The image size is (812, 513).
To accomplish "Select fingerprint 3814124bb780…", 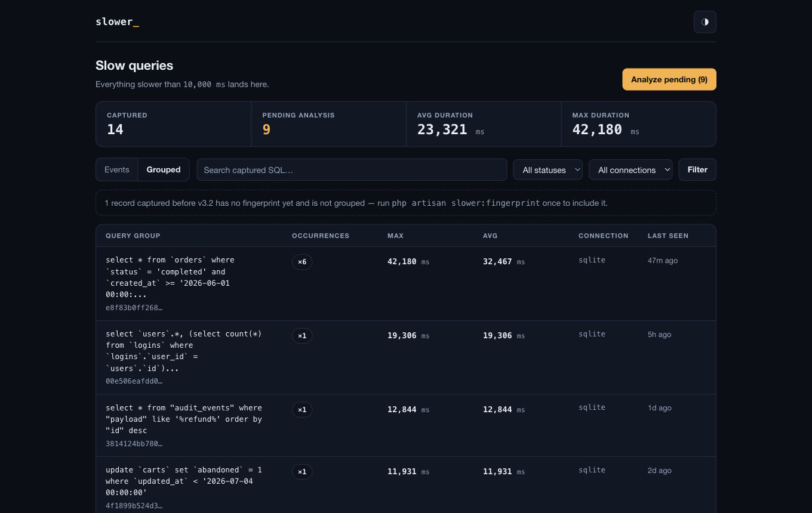I will 134,444.
